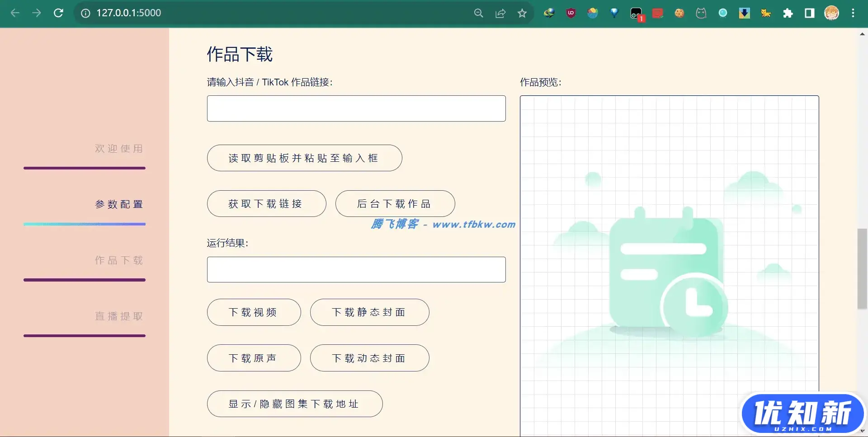This screenshot has height=437, width=868.
Task: Switch to the 欢迎使用 section
Action: 118,148
